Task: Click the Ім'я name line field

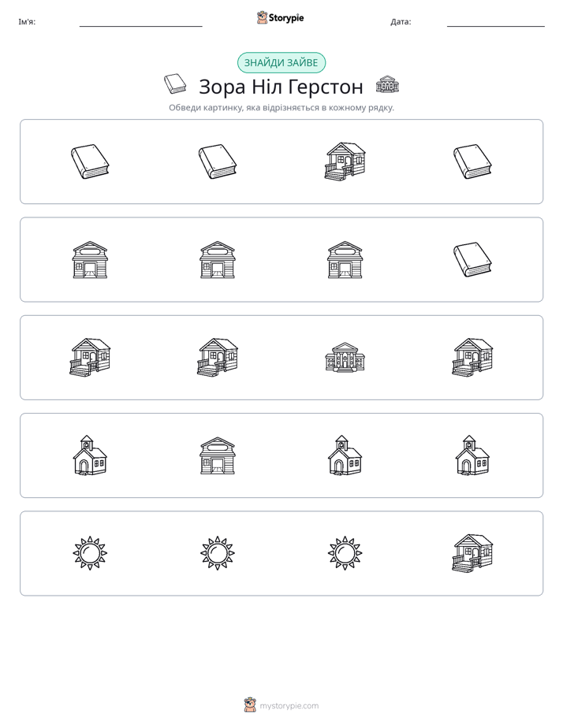Action: click(140, 22)
